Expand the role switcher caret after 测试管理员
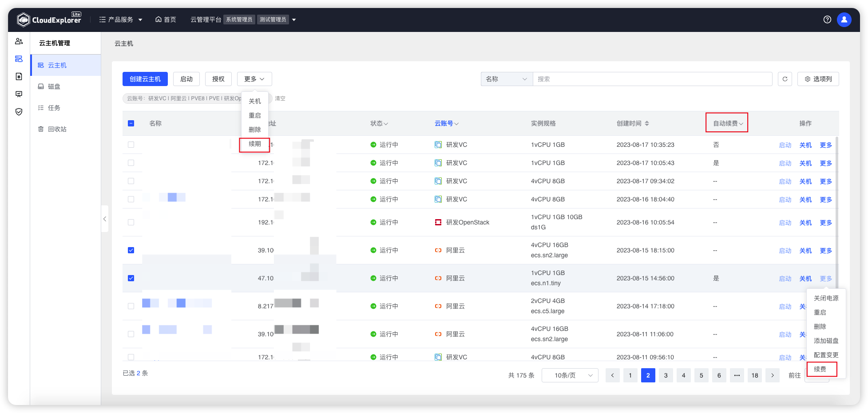Viewport: 868px width, 413px height. coord(294,20)
